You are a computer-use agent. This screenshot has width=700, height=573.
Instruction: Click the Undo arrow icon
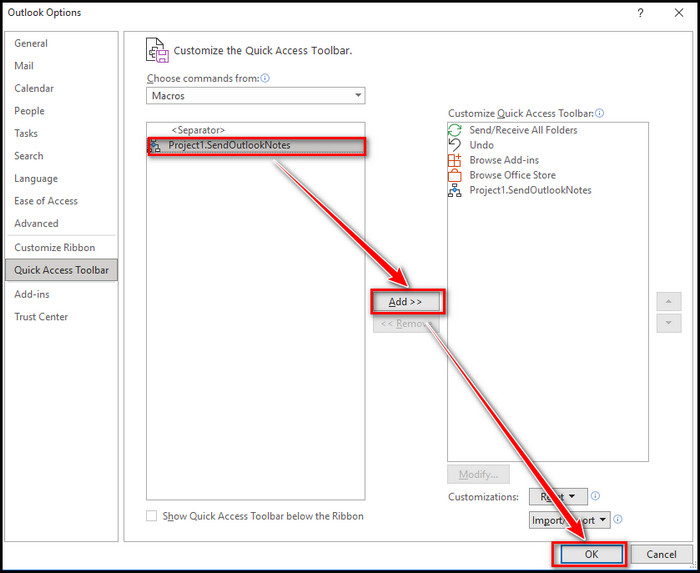point(454,145)
